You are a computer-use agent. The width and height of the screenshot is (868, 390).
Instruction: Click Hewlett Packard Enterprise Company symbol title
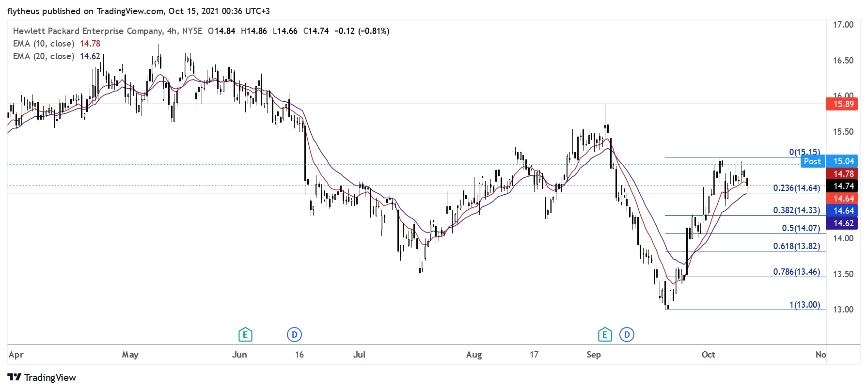88,31
